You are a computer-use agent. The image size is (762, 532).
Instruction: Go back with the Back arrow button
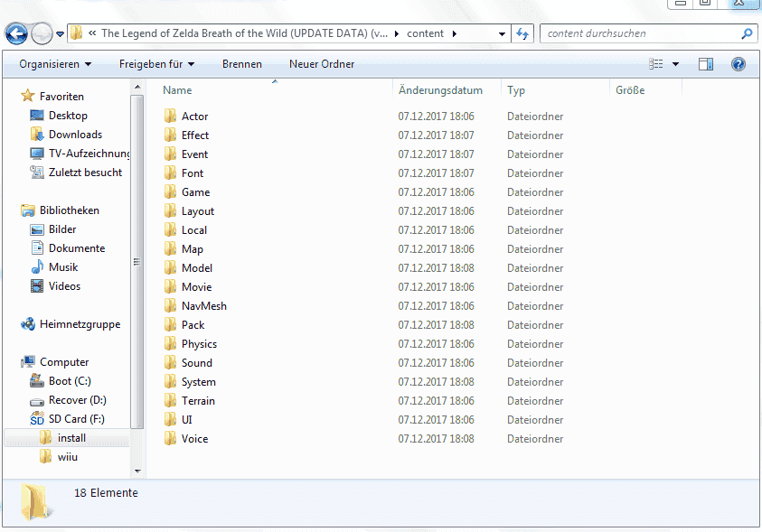click(x=16, y=34)
